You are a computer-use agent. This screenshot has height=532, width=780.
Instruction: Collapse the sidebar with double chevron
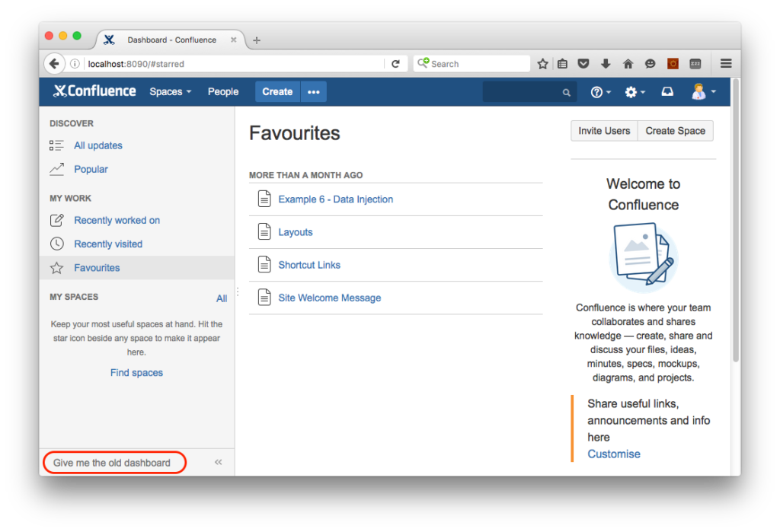click(x=219, y=463)
